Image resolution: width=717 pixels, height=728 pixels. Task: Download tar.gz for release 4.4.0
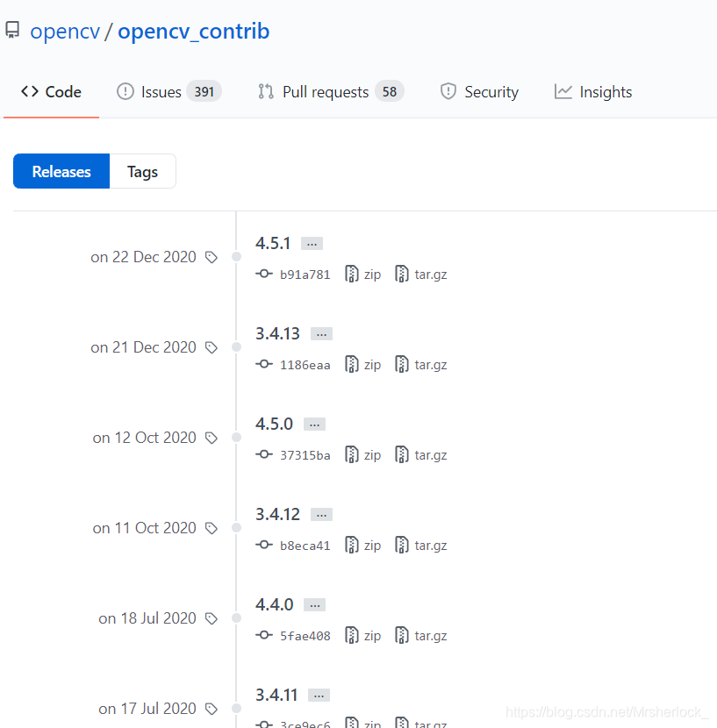(x=421, y=636)
